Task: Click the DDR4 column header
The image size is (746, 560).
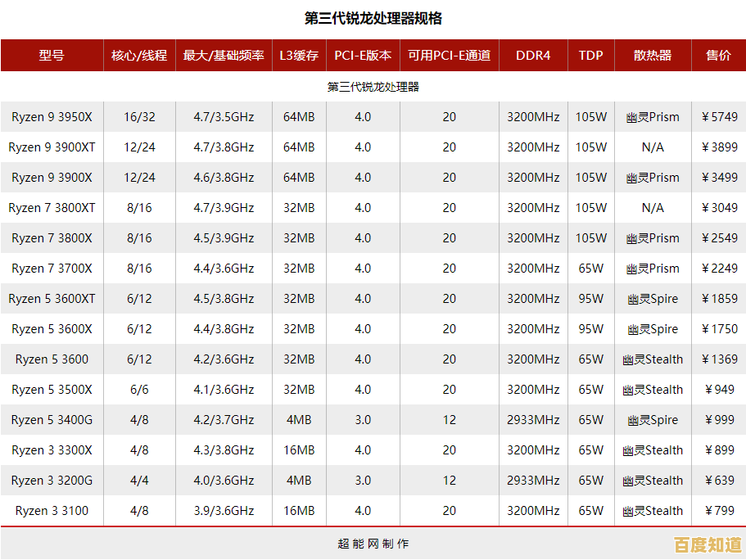Action: pyautogui.click(x=533, y=55)
